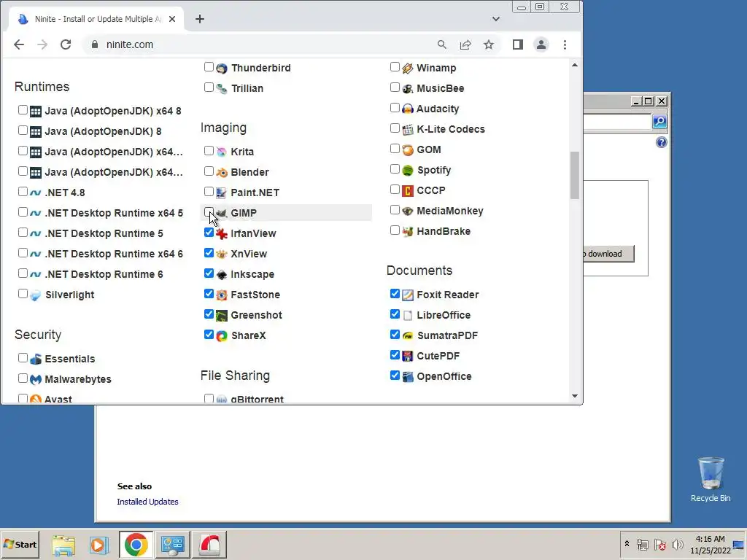Check the Paint.NET checkbox
This screenshot has width=747, height=560.
coord(209,192)
